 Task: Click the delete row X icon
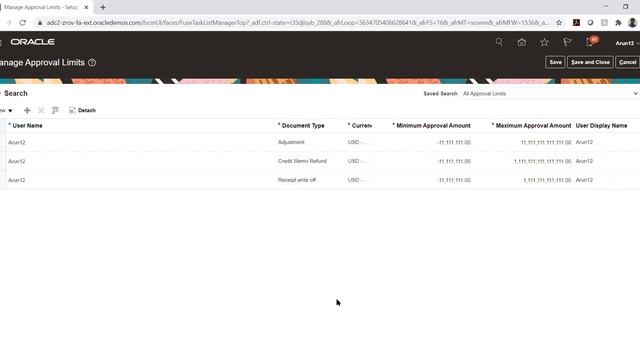click(x=41, y=110)
